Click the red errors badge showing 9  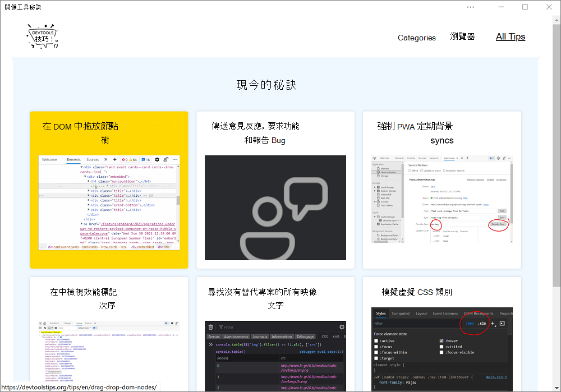[x=125, y=159]
